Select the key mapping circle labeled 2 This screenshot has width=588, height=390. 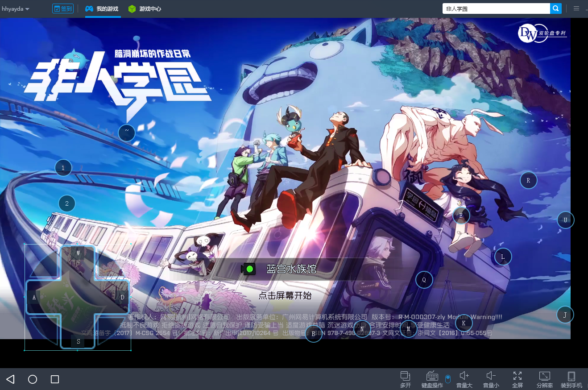coord(67,203)
